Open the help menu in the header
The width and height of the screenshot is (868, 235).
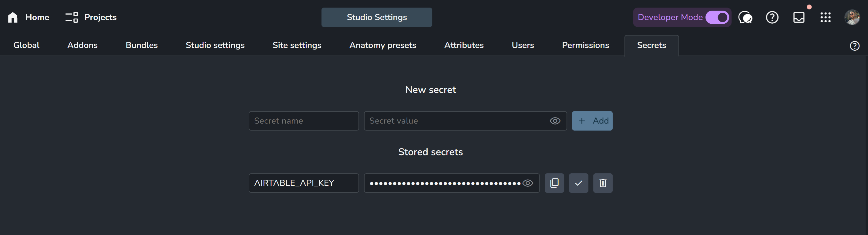point(772,17)
